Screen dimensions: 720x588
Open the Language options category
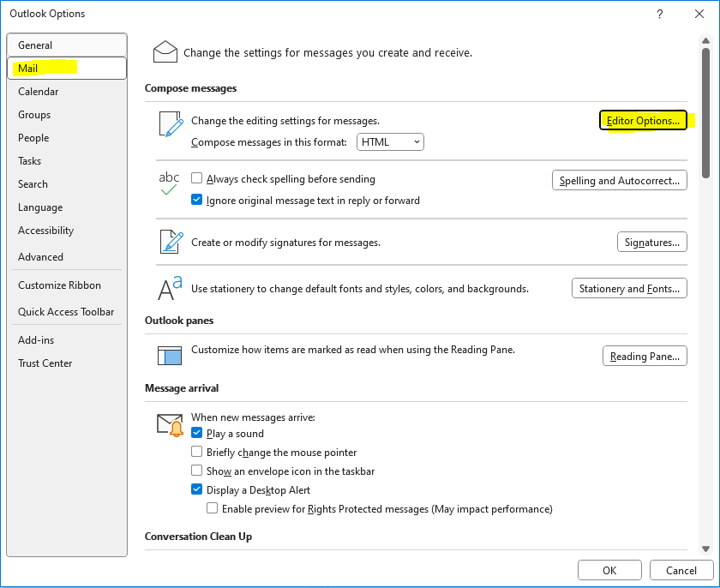point(67,207)
